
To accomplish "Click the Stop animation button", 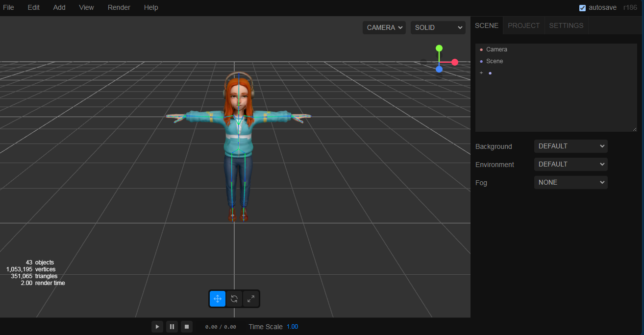I will pos(186,327).
